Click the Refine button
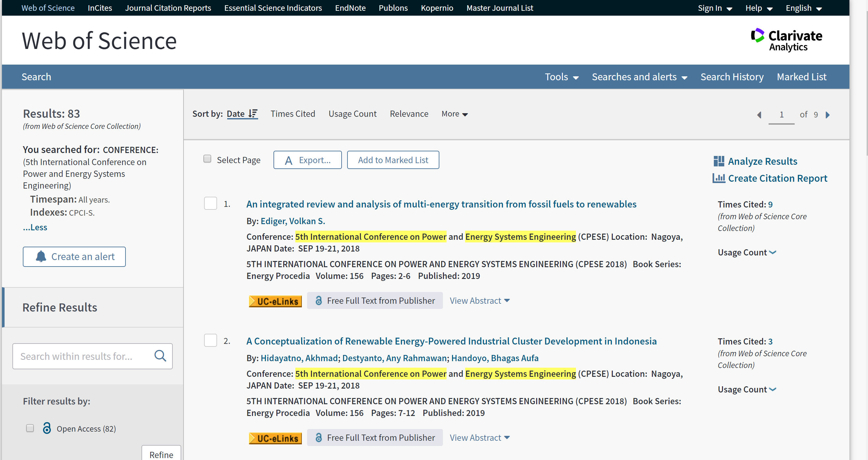 (x=161, y=453)
